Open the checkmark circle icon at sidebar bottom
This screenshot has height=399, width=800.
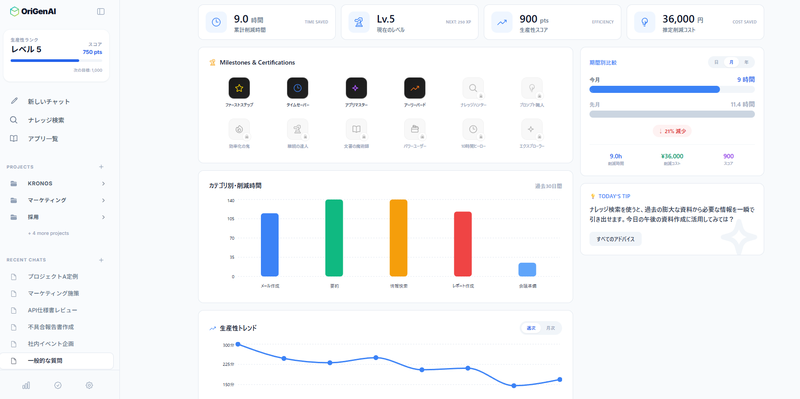58,385
